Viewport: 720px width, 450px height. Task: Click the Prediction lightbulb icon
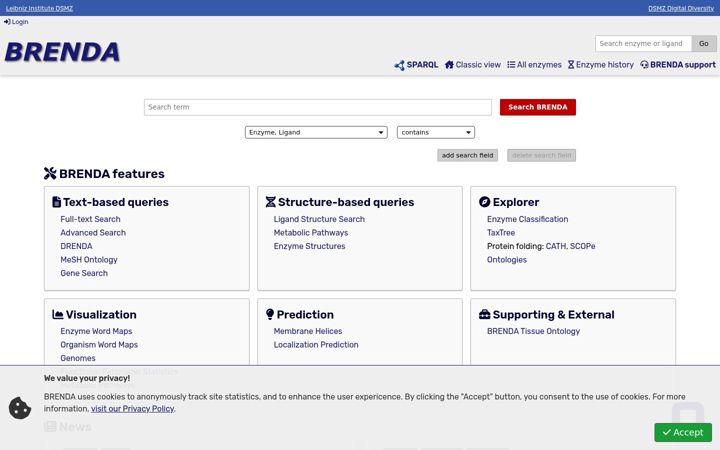pos(270,314)
